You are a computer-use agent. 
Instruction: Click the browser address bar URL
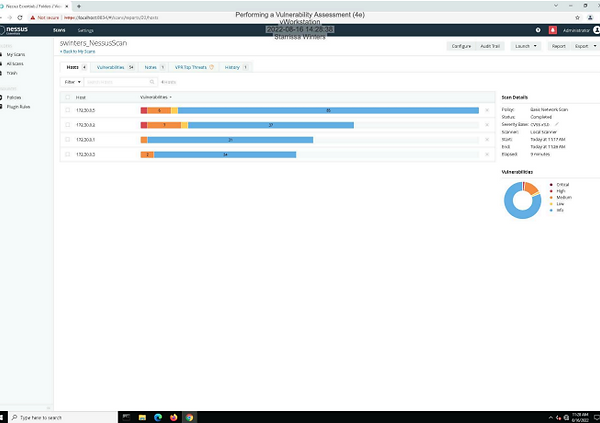(111, 18)
